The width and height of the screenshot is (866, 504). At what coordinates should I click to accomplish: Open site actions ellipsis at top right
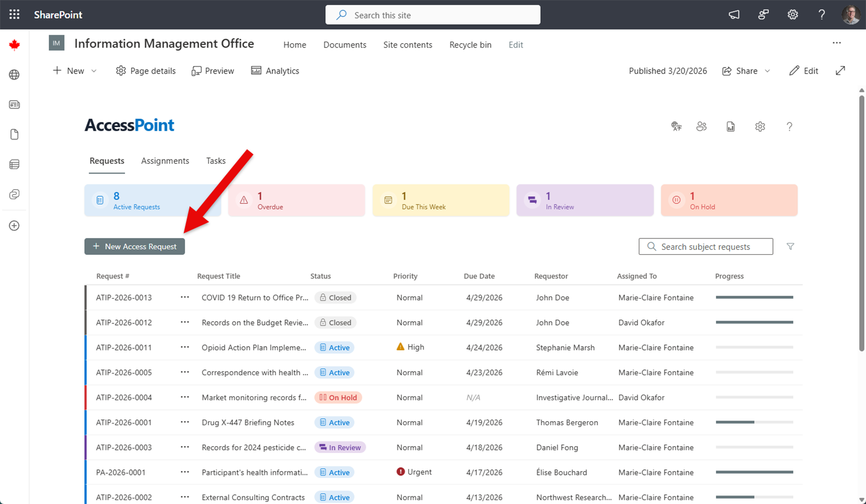tap(837, 43)
